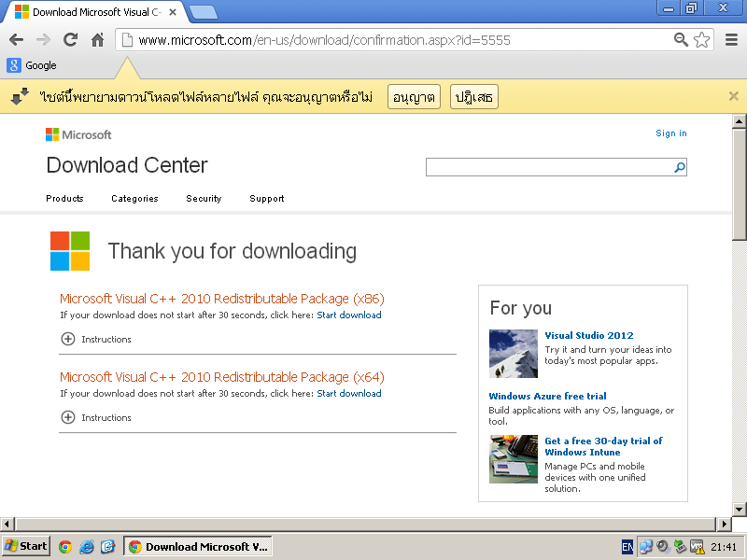The height and width of the screenshot is (560, 747).
Task: Click the vertical scrollbar down arrow
Action: [x=740, y=509]
